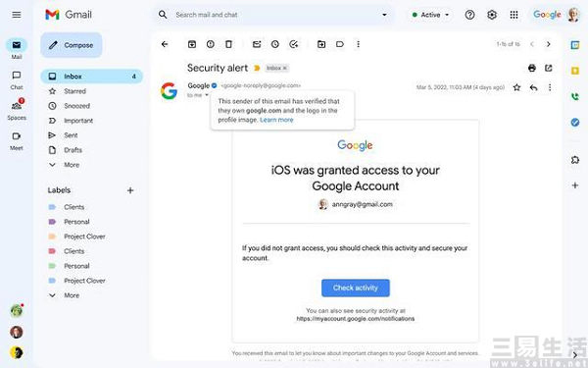Viewport: 588px width, 368px height.
Task: Star this Security alert message
Action: click(x=516, y=87)
